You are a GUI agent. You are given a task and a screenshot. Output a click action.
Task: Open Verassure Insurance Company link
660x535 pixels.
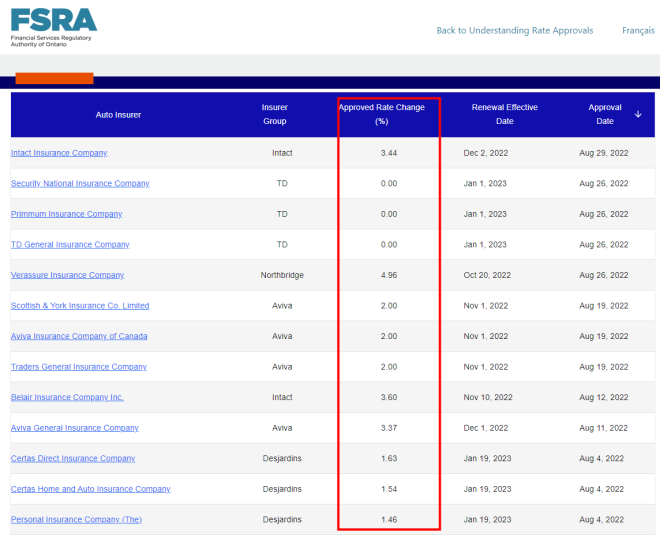click(x=67, y=275)
